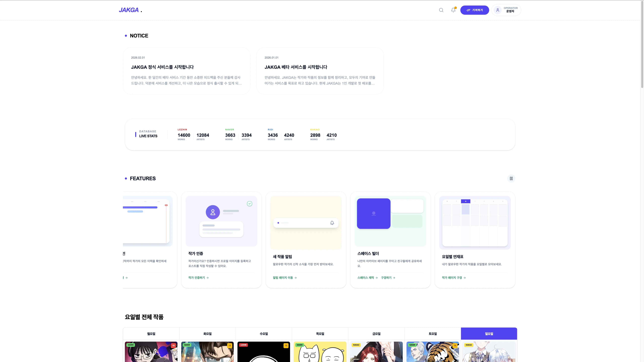Select the 월요일 tab
Image resolution: width=644 pixels, height=362 pixels.
[x=151, y=333]
